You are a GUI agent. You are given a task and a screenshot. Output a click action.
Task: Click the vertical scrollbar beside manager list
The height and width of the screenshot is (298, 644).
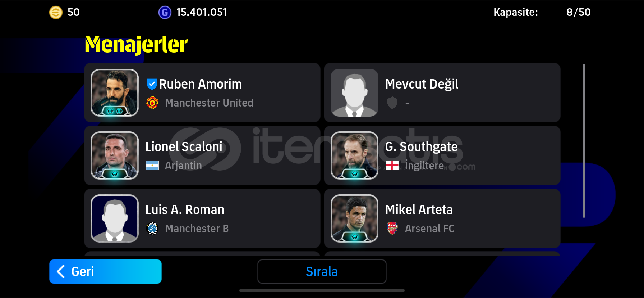[x=584, y=141]
